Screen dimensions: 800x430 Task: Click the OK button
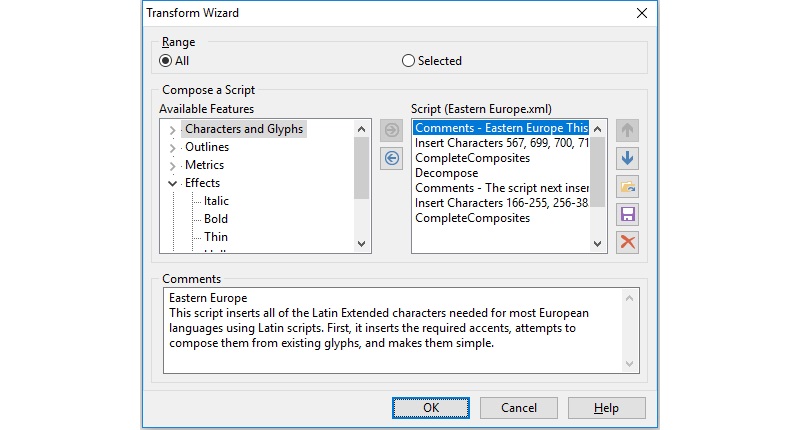[431, 408]
